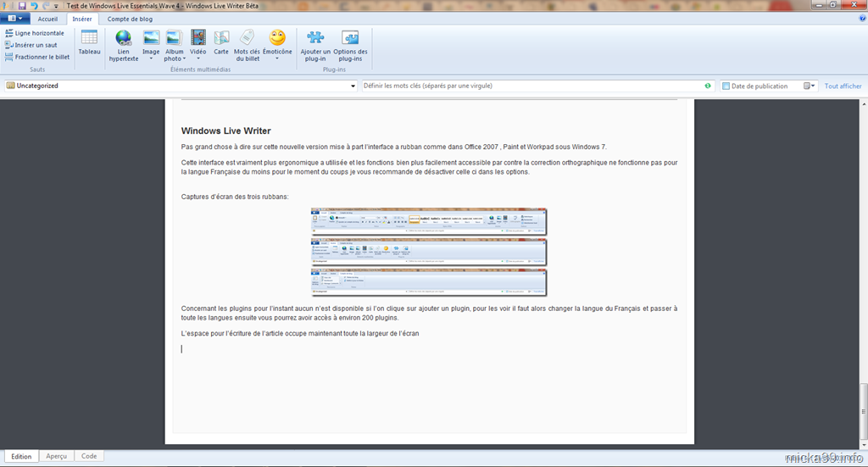Open the help question mark icon
This screenshot has height=467, width=868.
point(862,19)
